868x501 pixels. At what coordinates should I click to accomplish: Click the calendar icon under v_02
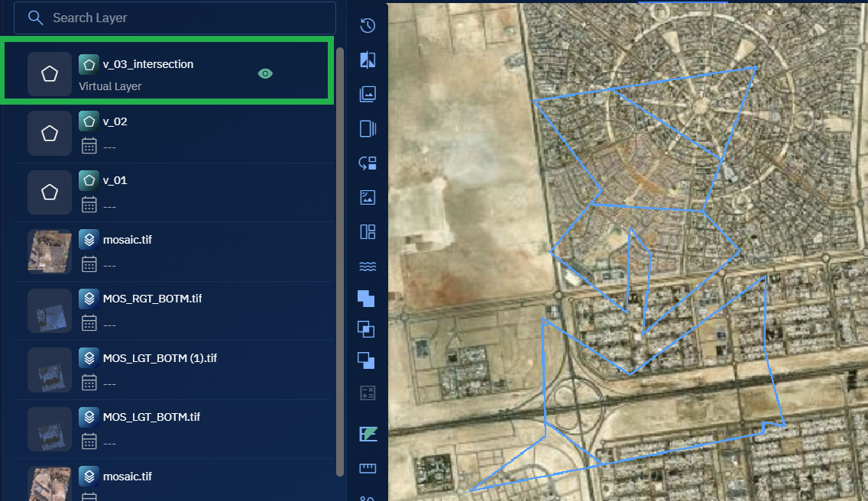89,145
